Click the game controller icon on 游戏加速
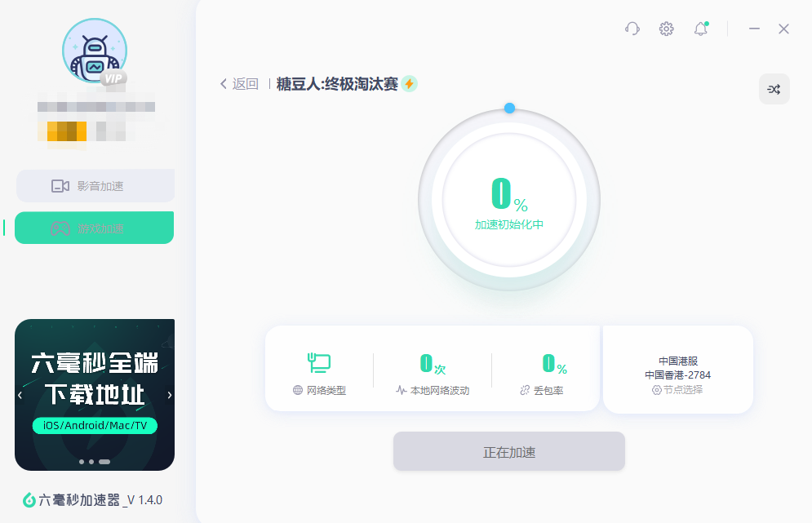The width and height of the screenshot is (812, 523). tap(59, 228)
